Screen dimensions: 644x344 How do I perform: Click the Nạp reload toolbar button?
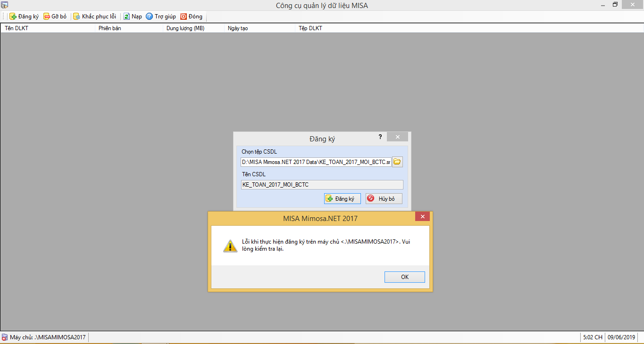(x=133, y=16)
